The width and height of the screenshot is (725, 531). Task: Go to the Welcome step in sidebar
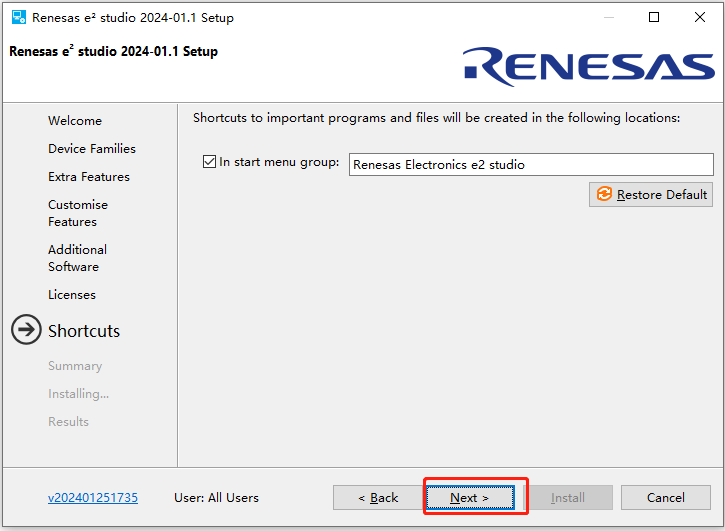click(75, 121)
